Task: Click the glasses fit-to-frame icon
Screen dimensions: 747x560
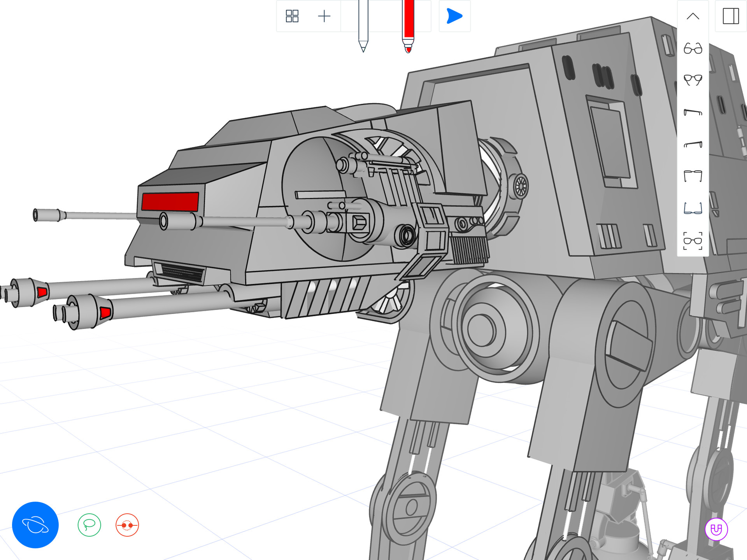Action: point(693,241)
